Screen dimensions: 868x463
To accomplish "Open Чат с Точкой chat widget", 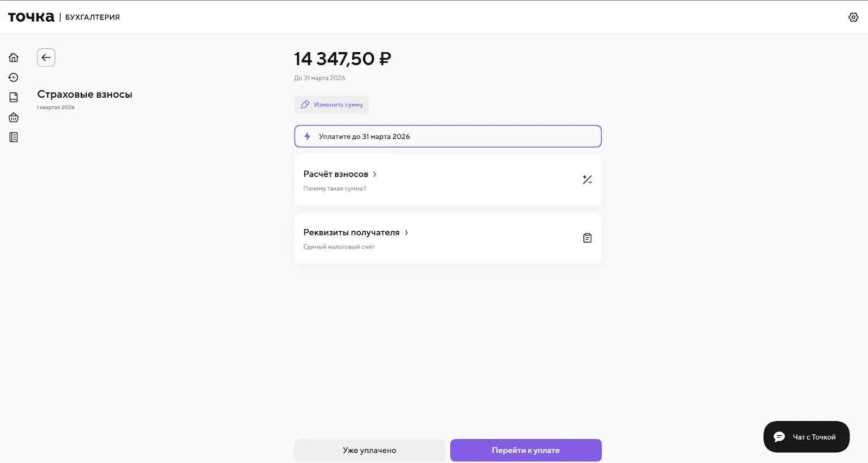I will point(806,437).
